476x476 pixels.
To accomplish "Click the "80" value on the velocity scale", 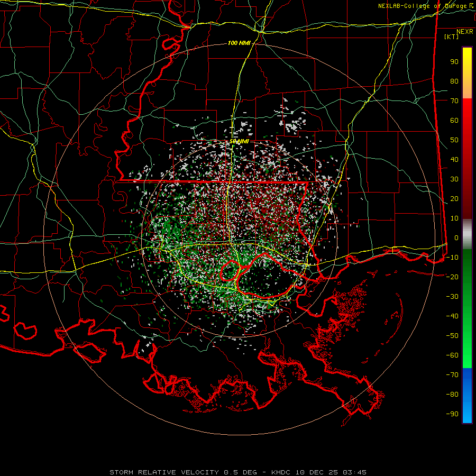I will tap(454, 81).
